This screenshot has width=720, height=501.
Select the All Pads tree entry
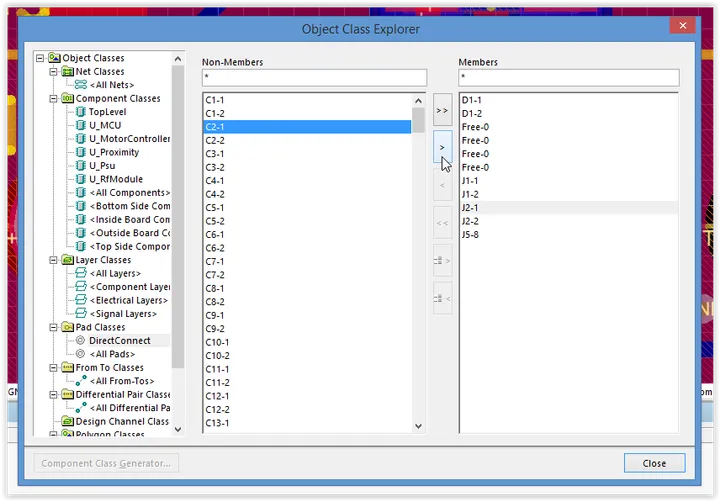(113, 354)
